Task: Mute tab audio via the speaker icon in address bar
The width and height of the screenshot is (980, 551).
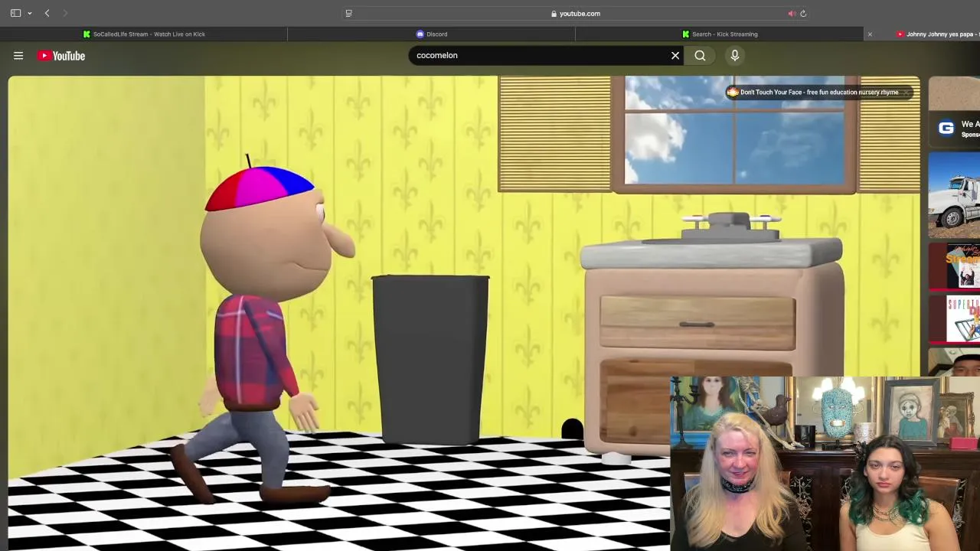Action: coord(792,13)
